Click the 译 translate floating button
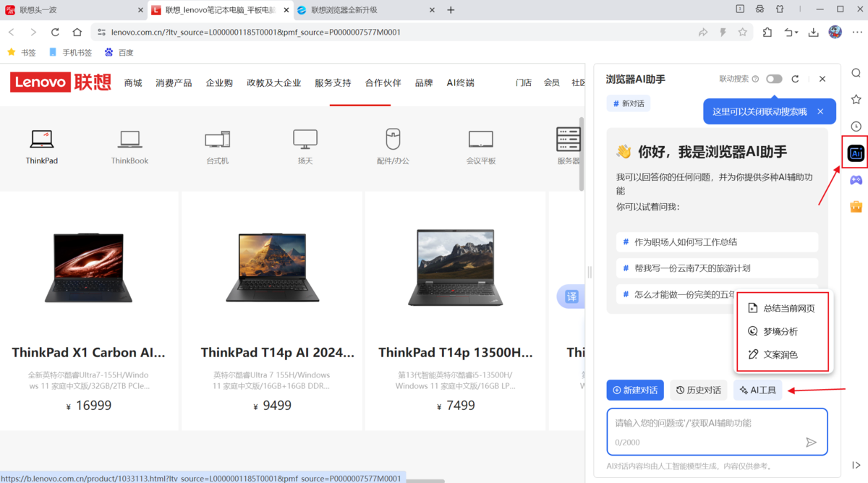 (571, 296)
